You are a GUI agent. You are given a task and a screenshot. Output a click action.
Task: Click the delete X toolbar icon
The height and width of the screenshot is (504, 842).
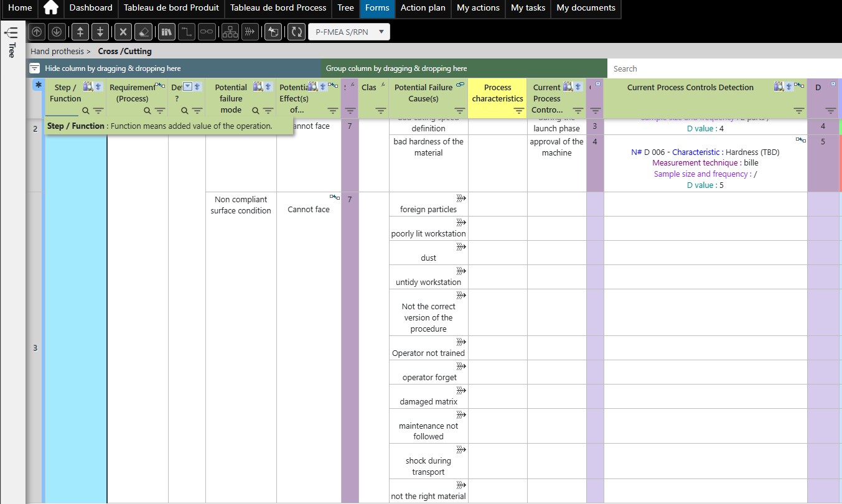tap(123, 32)
